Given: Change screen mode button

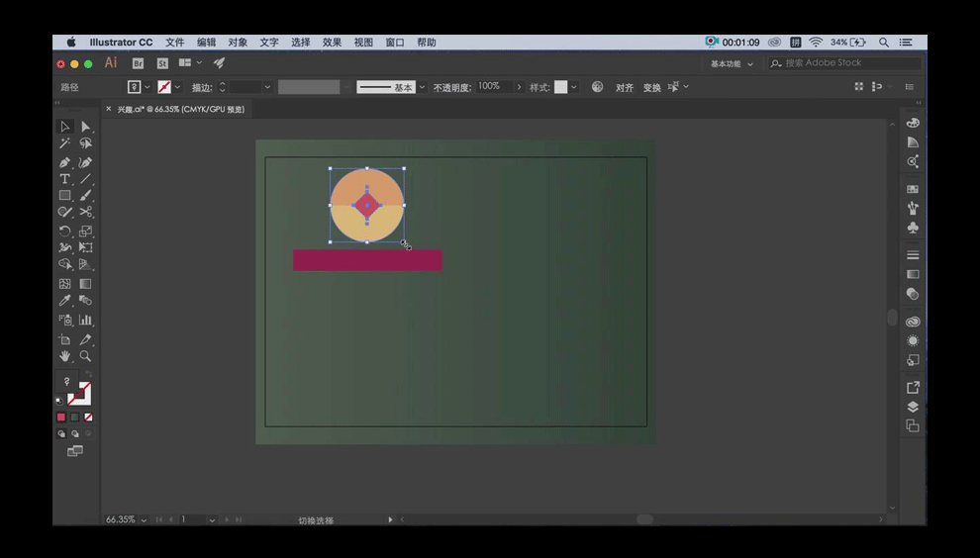Looking at the screenshot, I should pos(75,451).
